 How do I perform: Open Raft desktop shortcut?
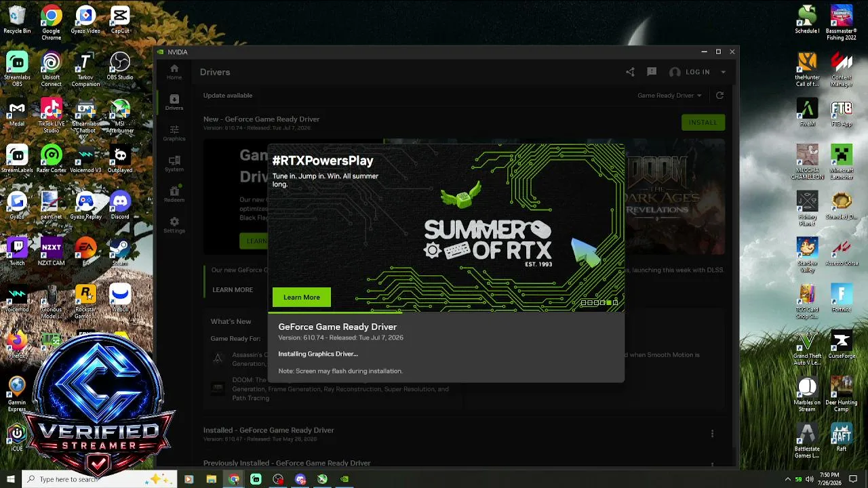click(x=842, y=437)
